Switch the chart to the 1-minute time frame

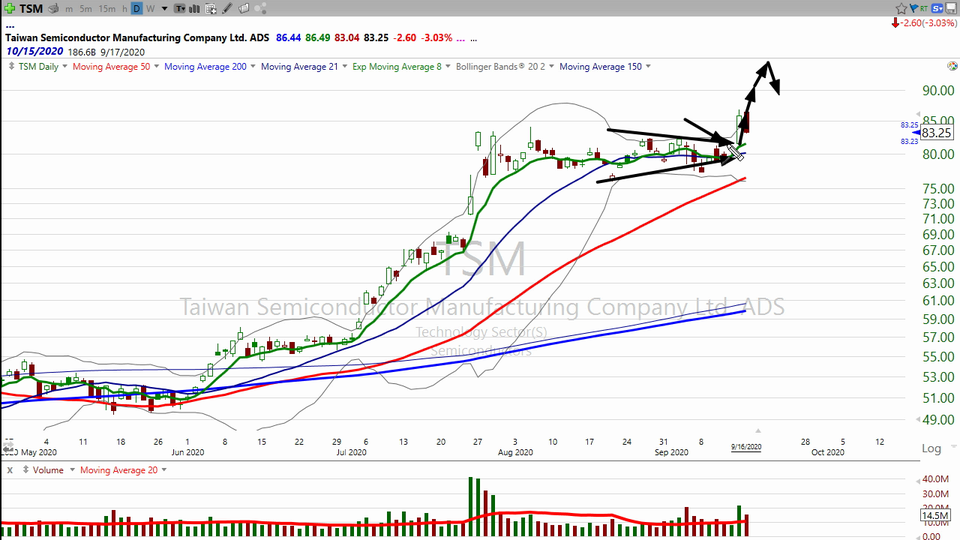pyautogui.click(x=69, y=9)
